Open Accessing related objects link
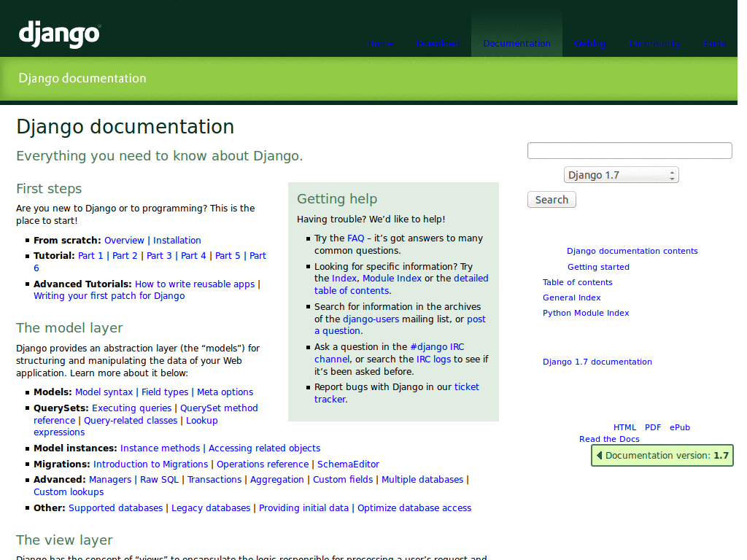The width and height of the screenshot is (747, 560). 264,448
